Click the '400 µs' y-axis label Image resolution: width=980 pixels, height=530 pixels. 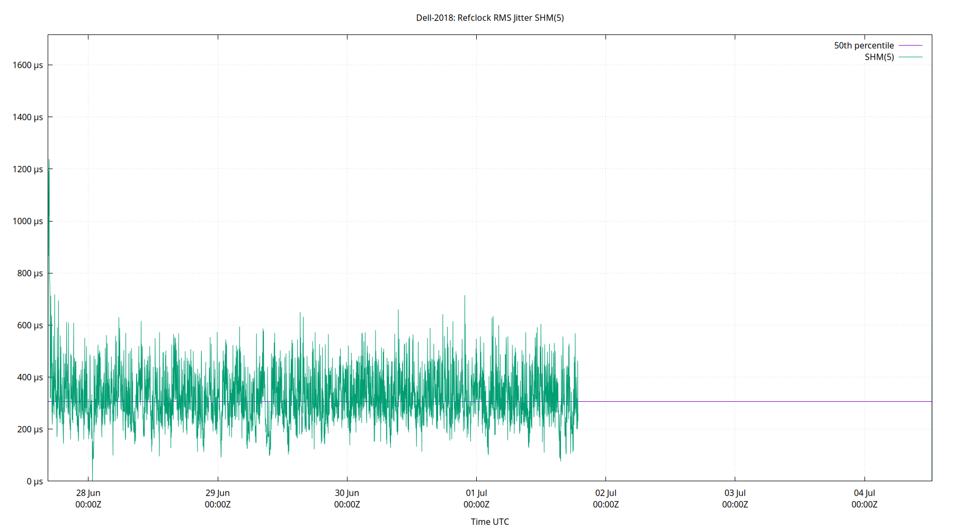(30, 377)
